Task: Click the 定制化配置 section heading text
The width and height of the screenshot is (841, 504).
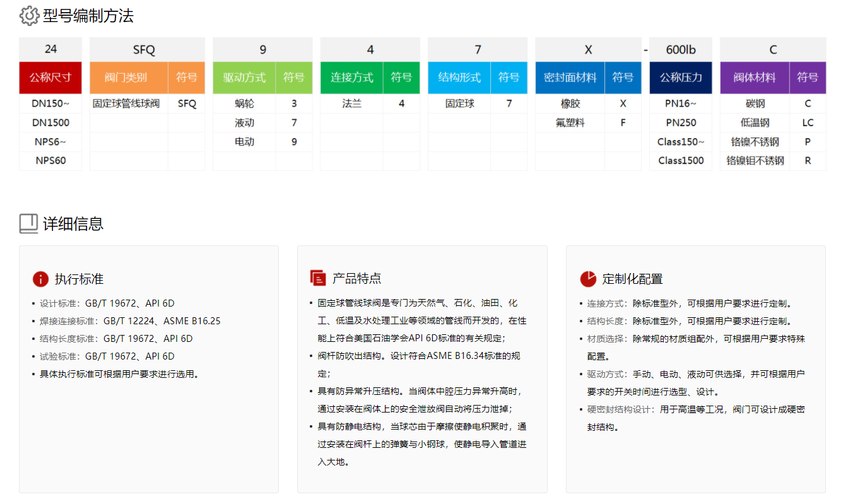Action: (632, 279)
